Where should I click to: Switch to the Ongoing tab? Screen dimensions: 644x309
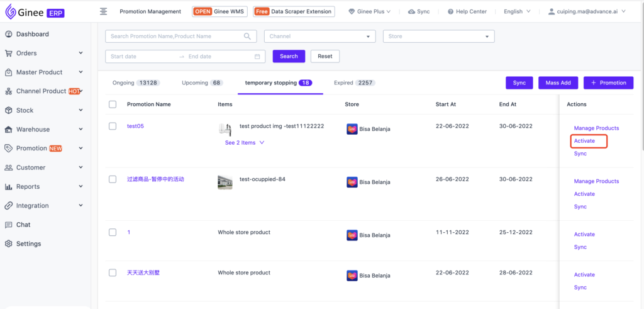136,82
